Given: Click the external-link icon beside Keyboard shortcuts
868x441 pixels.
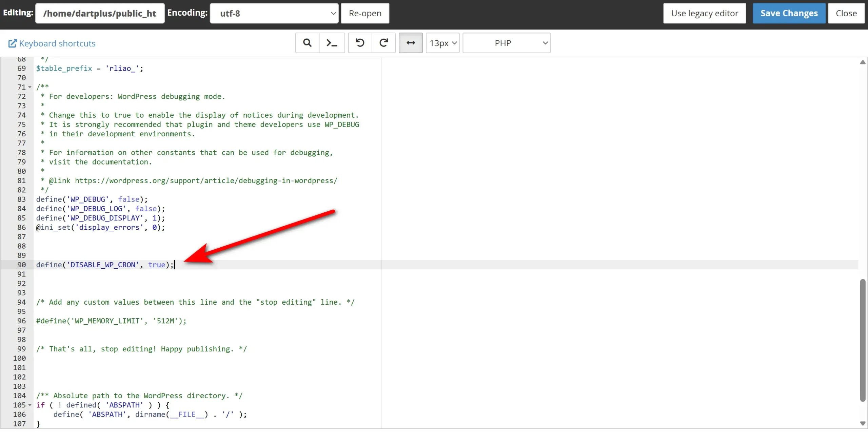Looking at the screenshot, I should tap(13, 43).
